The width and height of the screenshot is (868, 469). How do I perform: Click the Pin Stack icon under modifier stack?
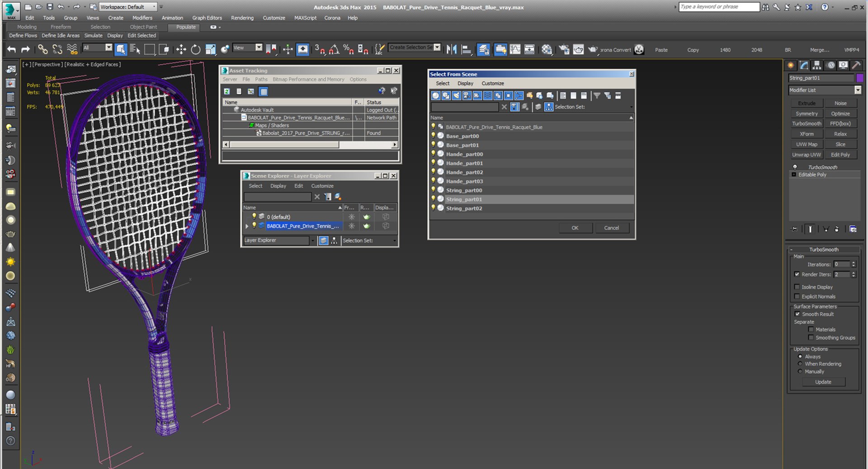coord(794,229)
